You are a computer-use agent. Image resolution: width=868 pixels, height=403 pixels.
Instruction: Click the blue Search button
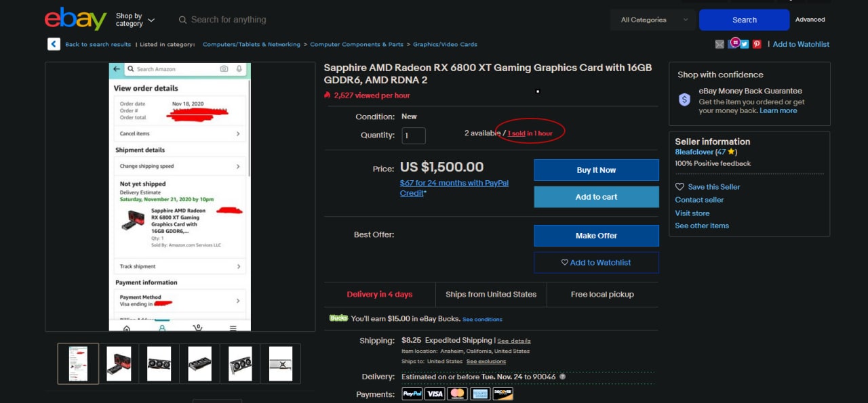[x=744, y=20]
